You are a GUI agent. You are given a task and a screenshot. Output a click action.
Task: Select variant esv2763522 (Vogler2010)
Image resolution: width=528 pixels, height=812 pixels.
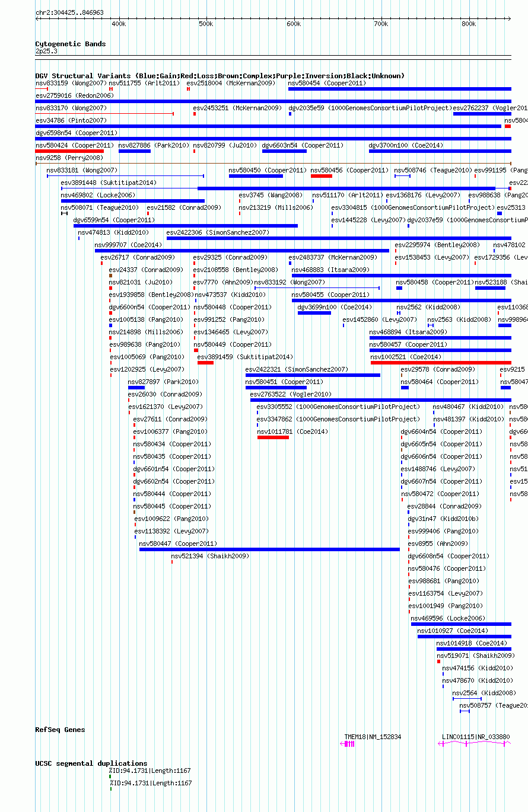tap(381, 400)
